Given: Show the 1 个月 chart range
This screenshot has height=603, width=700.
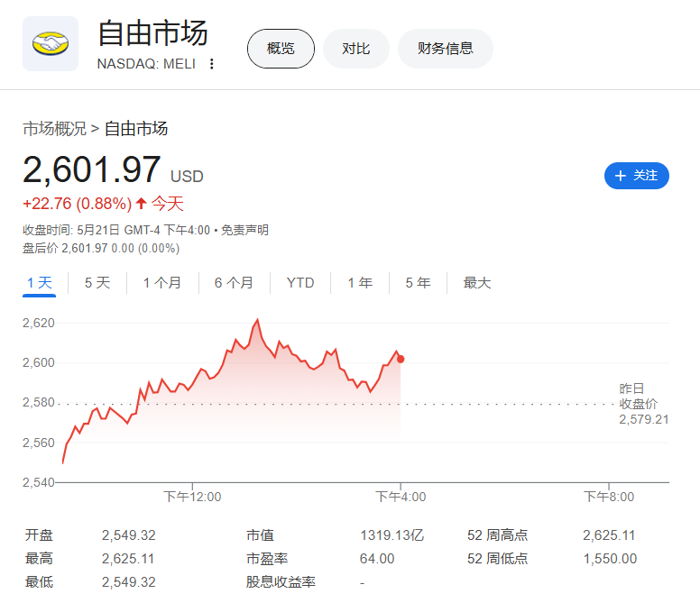Looking at the screenshot, I should click(x=162, y=283).
